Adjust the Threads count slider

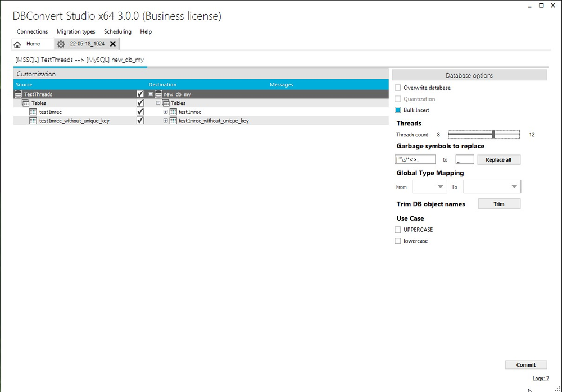click(x=493, y=134)
